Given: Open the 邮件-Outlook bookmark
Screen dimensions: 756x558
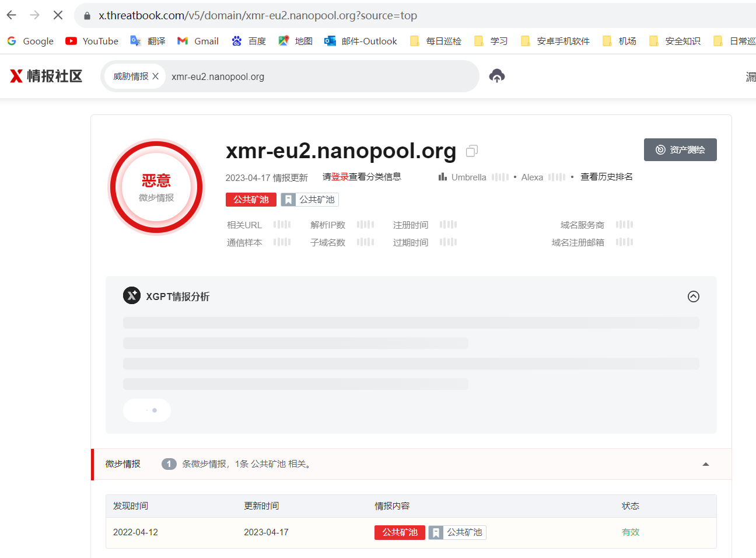Looking at the screenshot, I should tap(360, 41).
